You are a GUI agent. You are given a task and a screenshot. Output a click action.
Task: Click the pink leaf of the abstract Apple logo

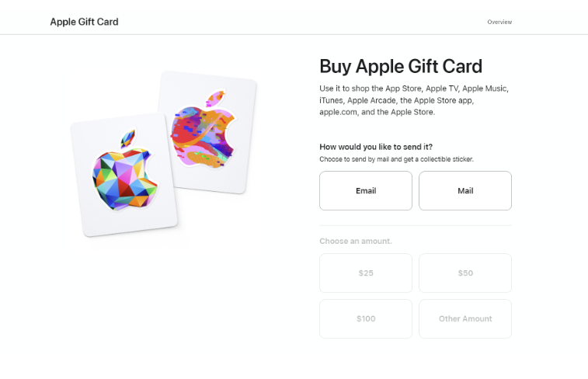coord(215,99)
